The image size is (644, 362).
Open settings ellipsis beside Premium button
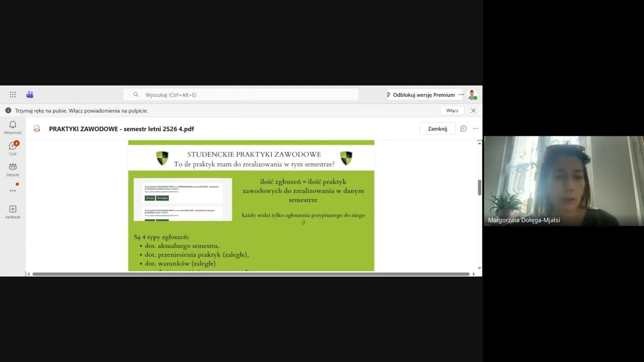coord(461,95)
